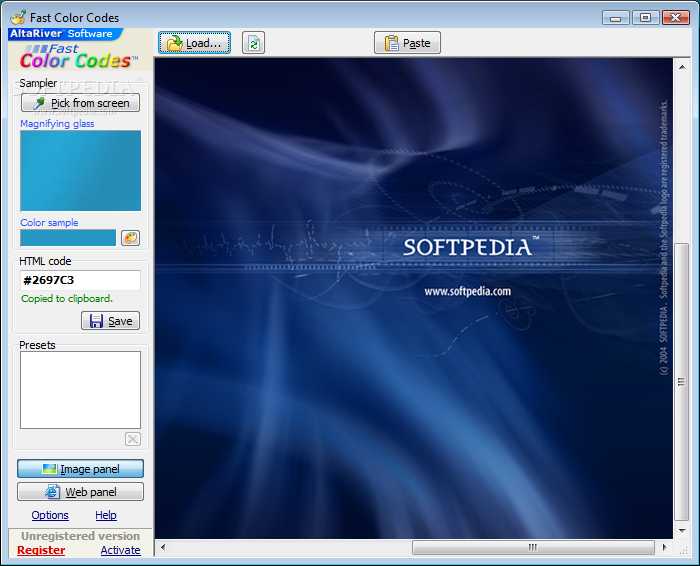Minimize the Fast Color Codes window
The image size is (700, 566).
pos(616,18)
